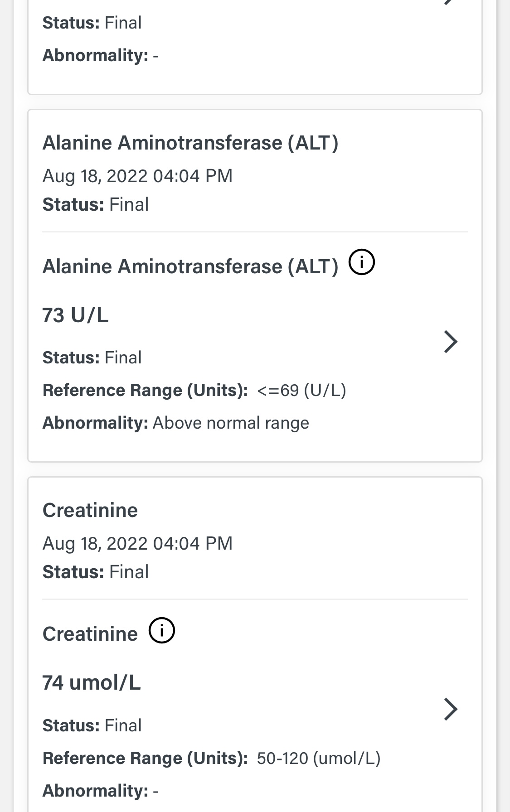Screen dimensions: 510x812
Task: Open Creatinine result details arrow
Action: tap(450, 709)
